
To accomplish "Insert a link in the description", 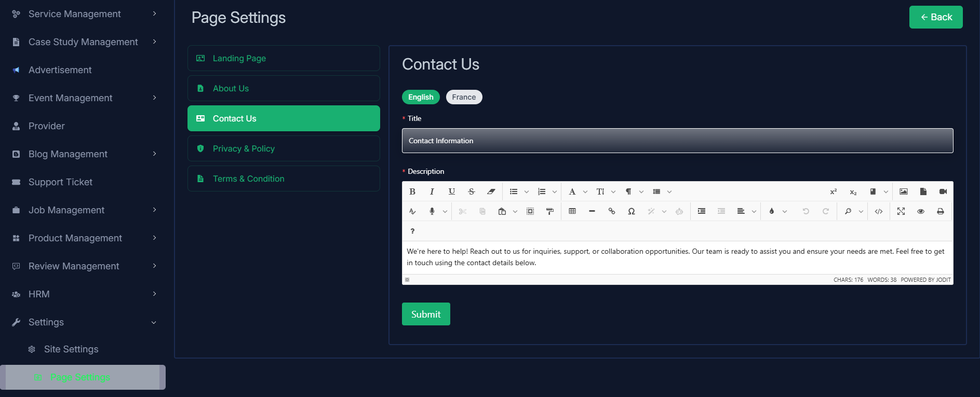I will point(612,211).
